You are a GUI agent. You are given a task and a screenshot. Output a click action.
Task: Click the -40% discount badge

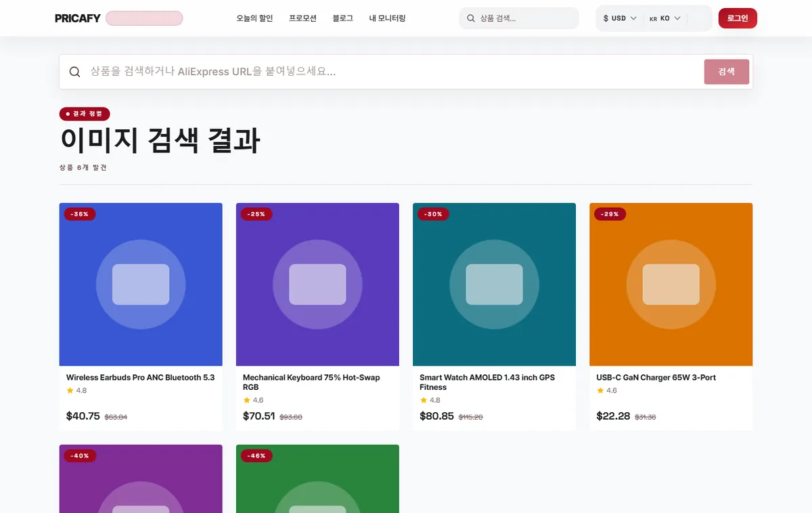point(81,455)
